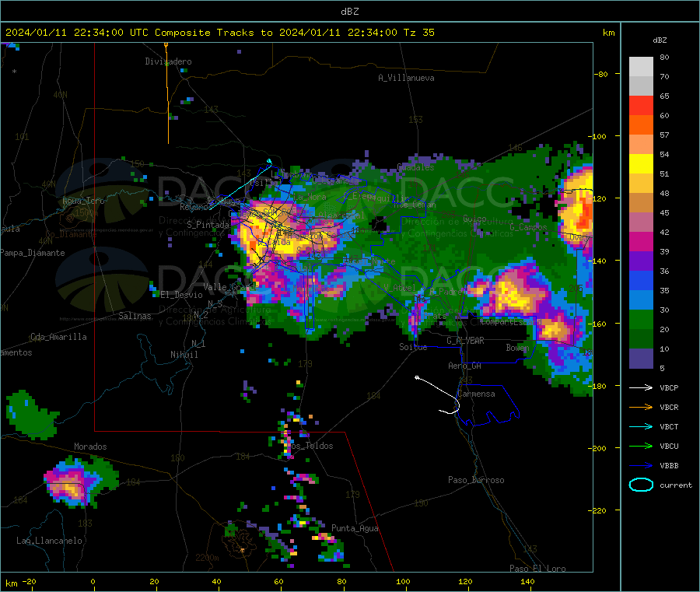Click the 'G_Campos' map label
The width and height of the screenshot is (700, 592).
point(528,227)
